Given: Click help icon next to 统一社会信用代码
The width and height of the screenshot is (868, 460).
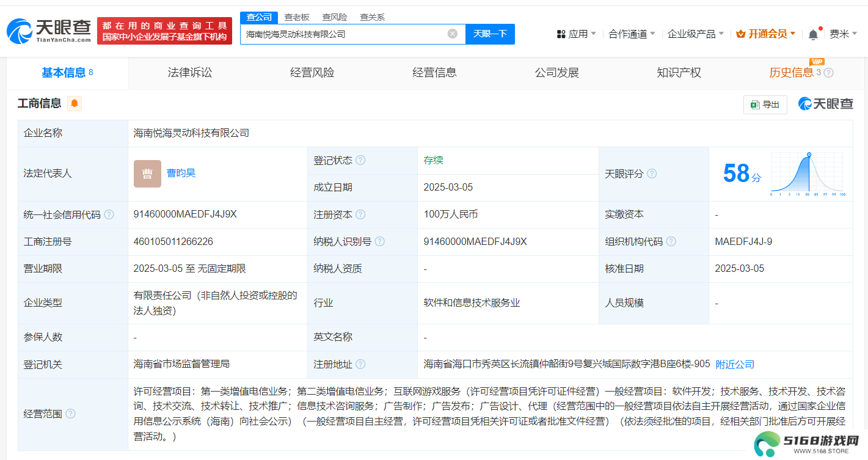Looking at the screenshot, I should tap(109, 214).
